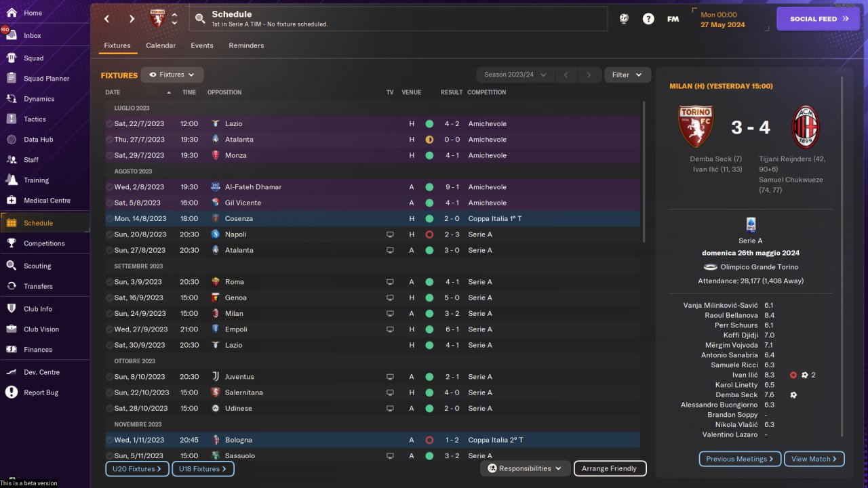Expand the Responsibilities dropdown

(526, 468)
